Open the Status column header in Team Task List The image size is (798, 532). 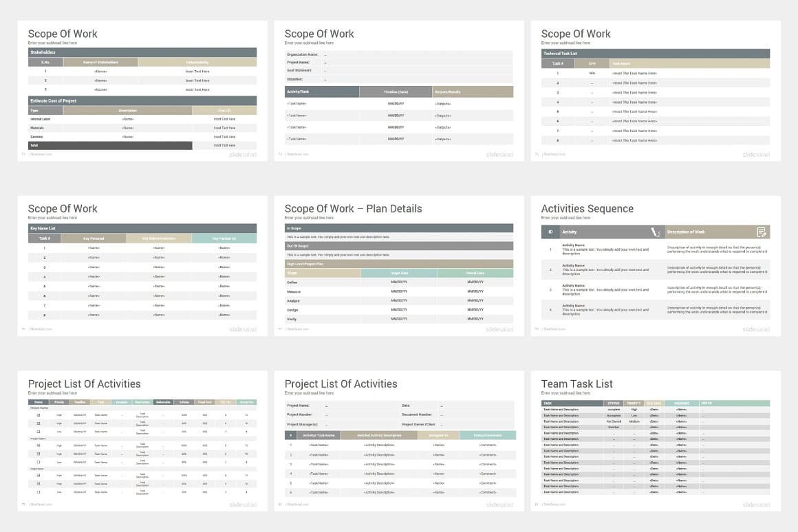pyautogui.click(x=615, y=403)
